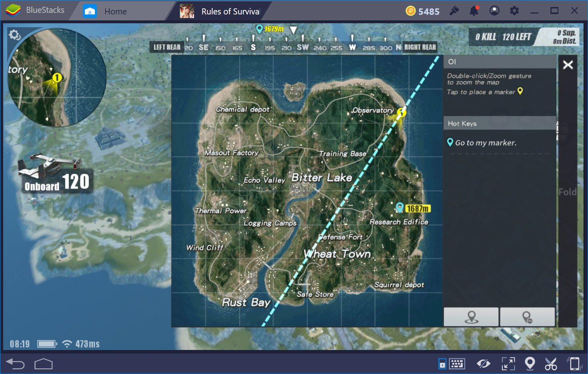Click the wifi ping 473ms indicator

81,344
